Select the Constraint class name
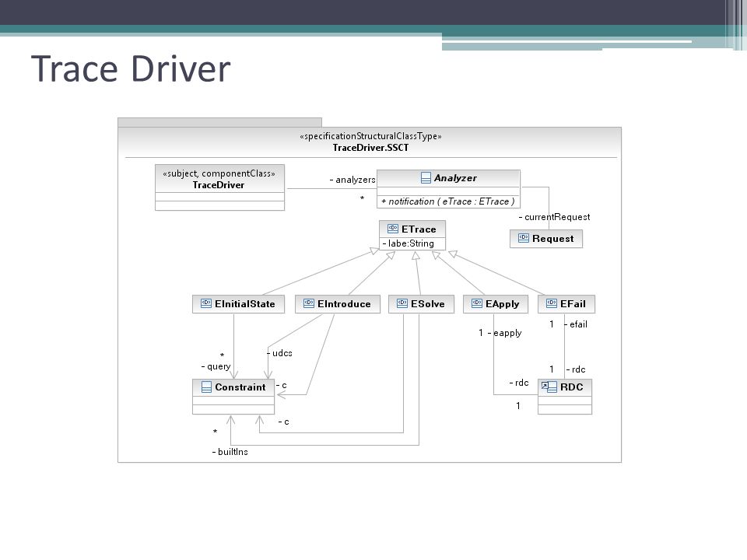Image resolution: width=747 pixels, height=560 pixels. [x=240, y=387]
